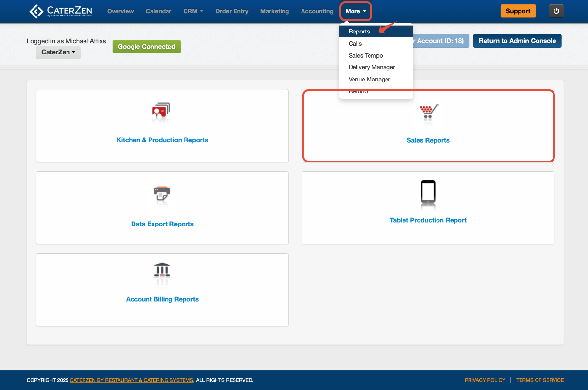
Task: Click the Google Connected button
Action: (147, 47)
